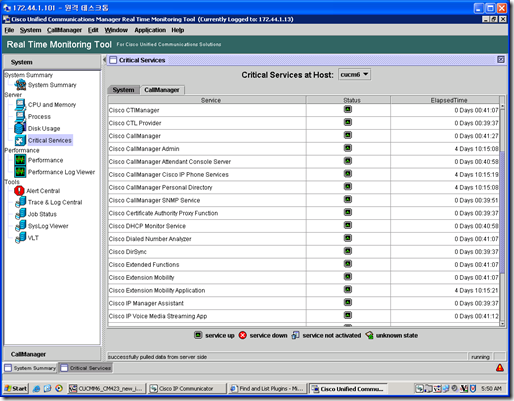Open the System menu
Image resolution: width=514 pixels, height=401 pixels.
(x=30, y=30)
